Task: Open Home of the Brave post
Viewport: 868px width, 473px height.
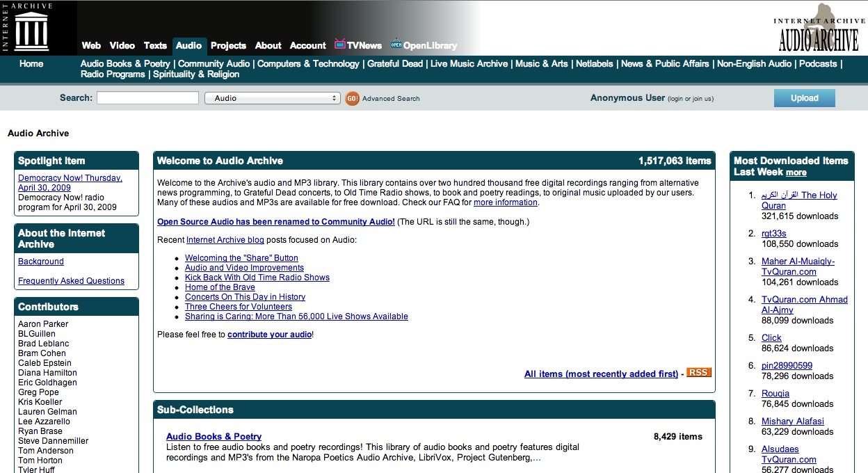Action: pos(220,287)
